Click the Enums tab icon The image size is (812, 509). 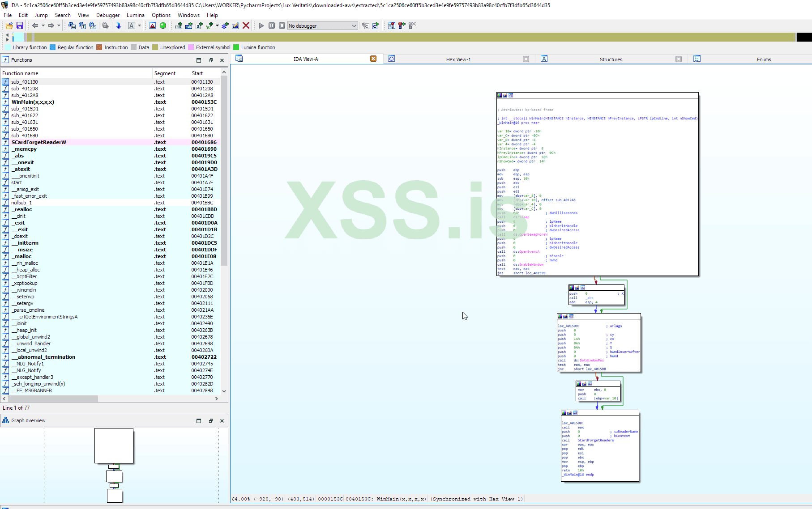[x=697, y=59]
